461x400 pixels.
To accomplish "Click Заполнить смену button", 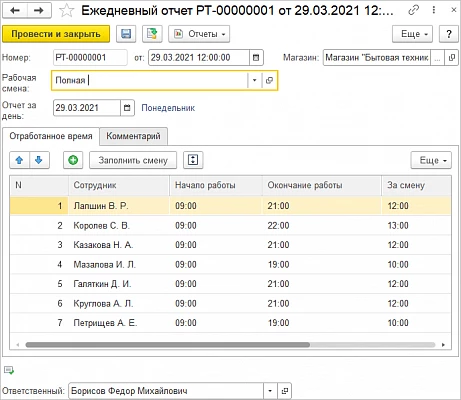I will (x=133, y=160).
